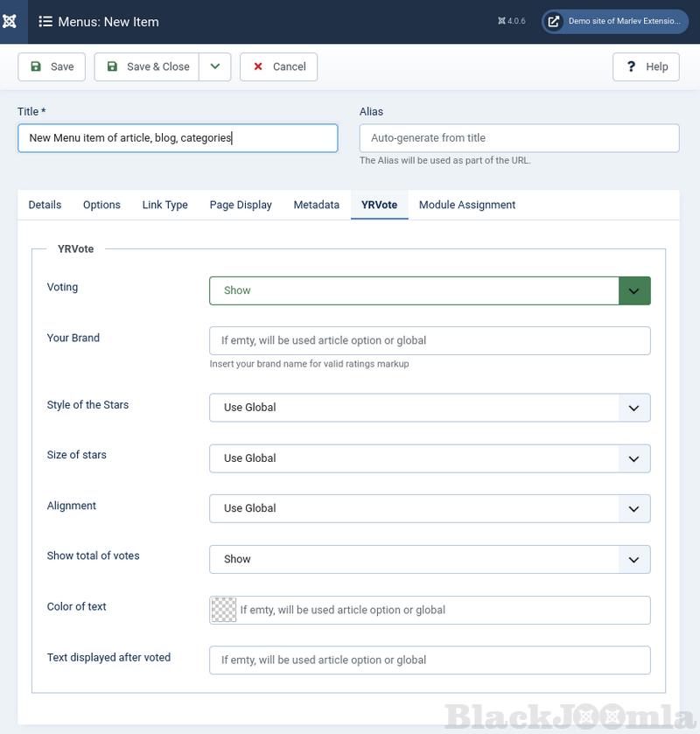
Task: Open the Show total of votes dropdown
Action: (430, 559)
